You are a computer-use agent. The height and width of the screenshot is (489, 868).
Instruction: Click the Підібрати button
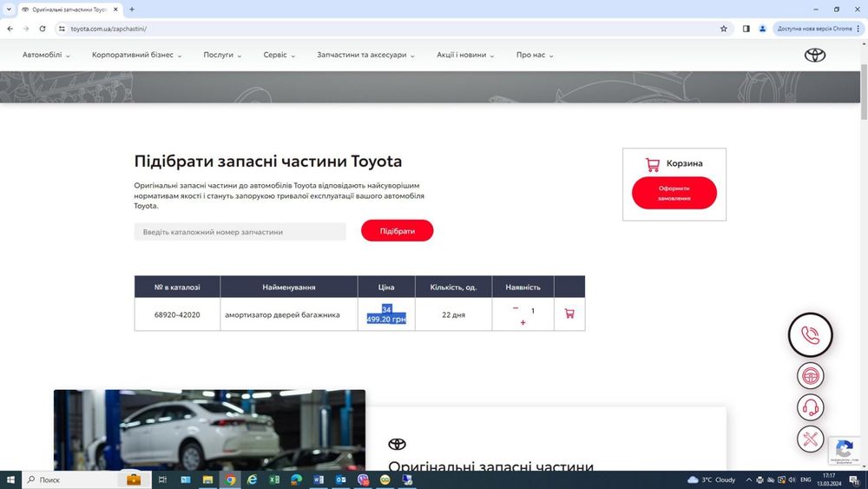(x=397, y=231)
